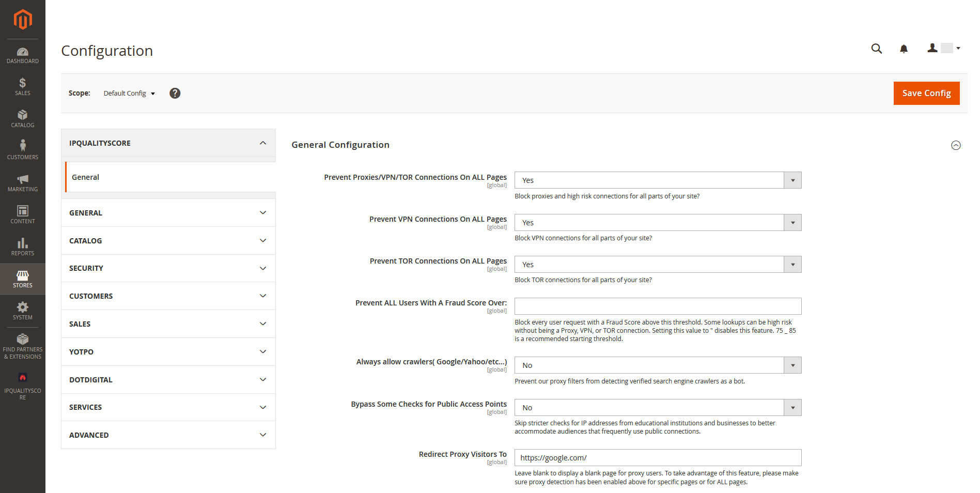Expand the SECURITY config section
The image size is (980, 493).
168,268
